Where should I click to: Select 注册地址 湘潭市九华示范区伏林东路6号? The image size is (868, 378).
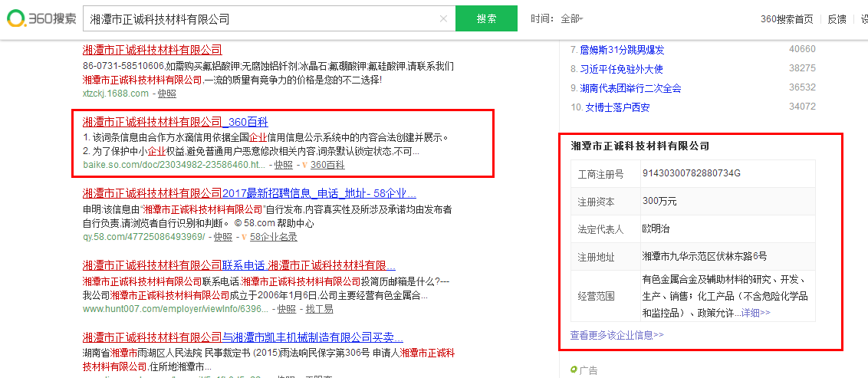click(x=705, y=256)
